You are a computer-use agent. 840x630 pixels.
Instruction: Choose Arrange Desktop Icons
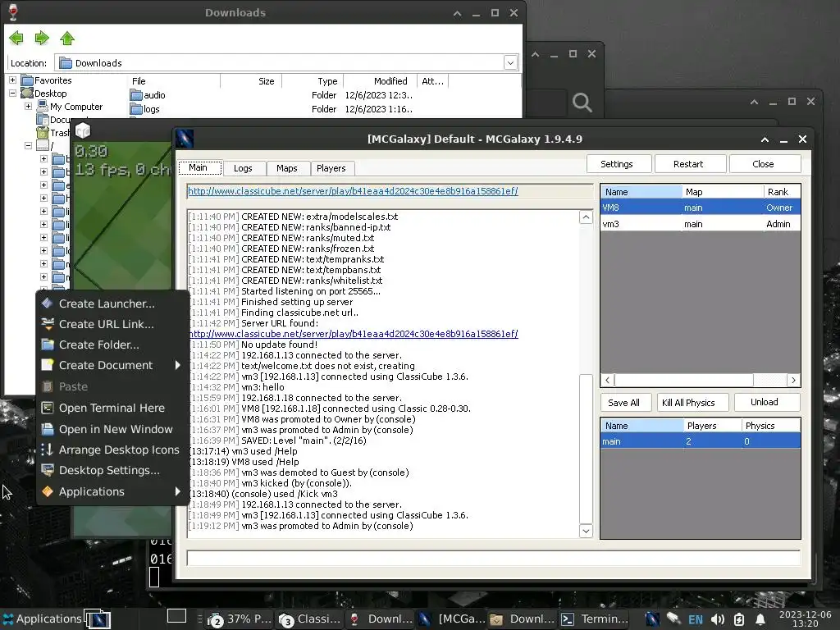112,450
